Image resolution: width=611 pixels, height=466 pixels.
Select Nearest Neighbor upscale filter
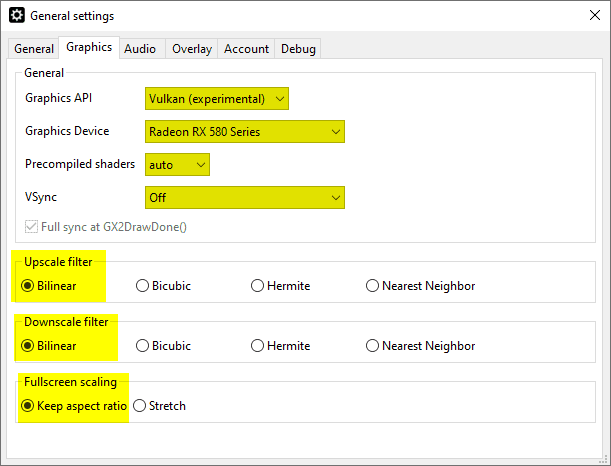[x=373, y=286]
